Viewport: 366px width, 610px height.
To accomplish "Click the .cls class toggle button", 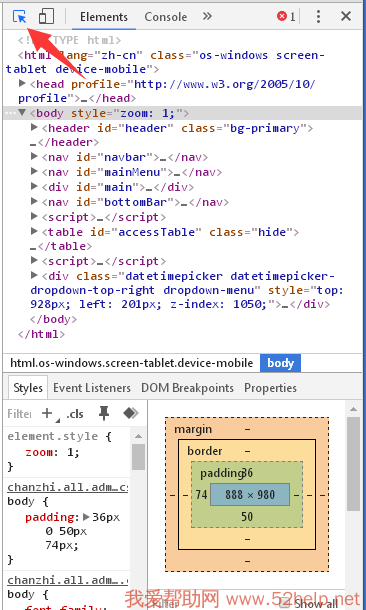I will coord(75,414).
